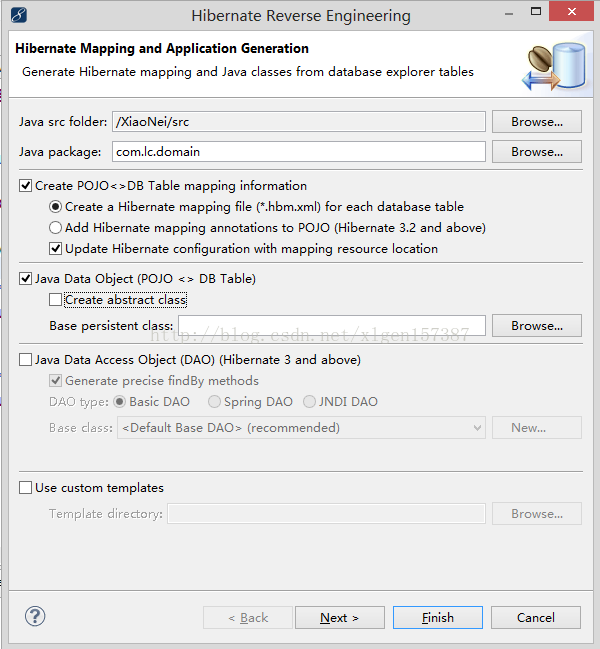The height and width of the screenshot is (649, 600).
Task: Uncheck Java Data Object (POJO <> DB Table)
Action: (x=25, y=278)
